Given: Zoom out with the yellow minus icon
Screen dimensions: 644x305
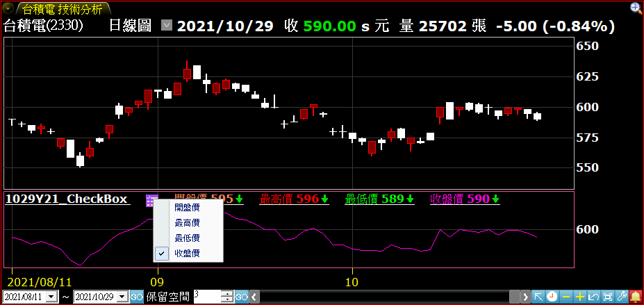Looking at the screenshot, I should [566, 297].
